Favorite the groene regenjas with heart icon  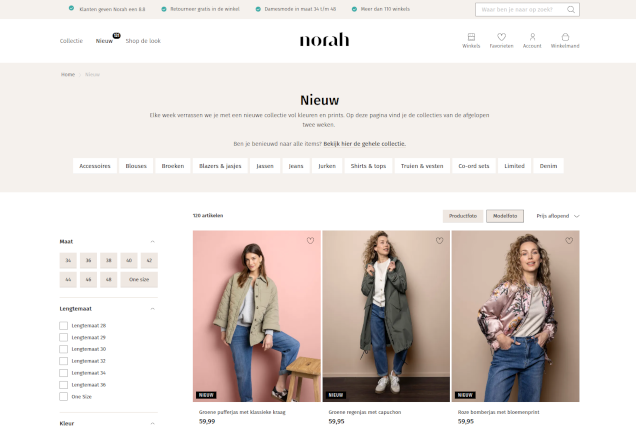pos(439,241)
